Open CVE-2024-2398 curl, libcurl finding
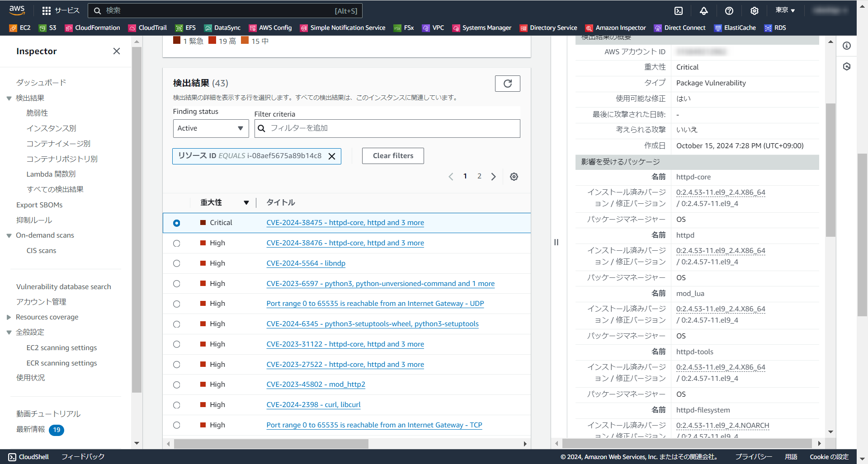The image size is (868, 464). (313, 405)
